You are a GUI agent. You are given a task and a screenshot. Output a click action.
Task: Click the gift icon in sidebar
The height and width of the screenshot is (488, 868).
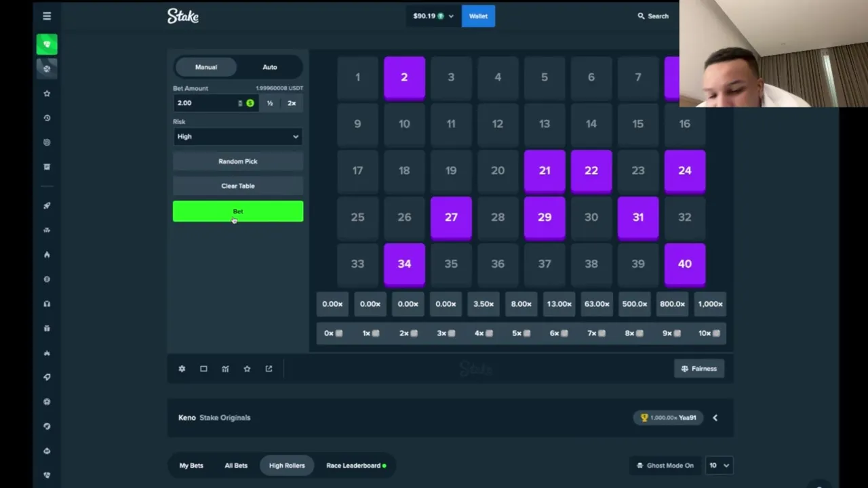(x=47, y=328)
